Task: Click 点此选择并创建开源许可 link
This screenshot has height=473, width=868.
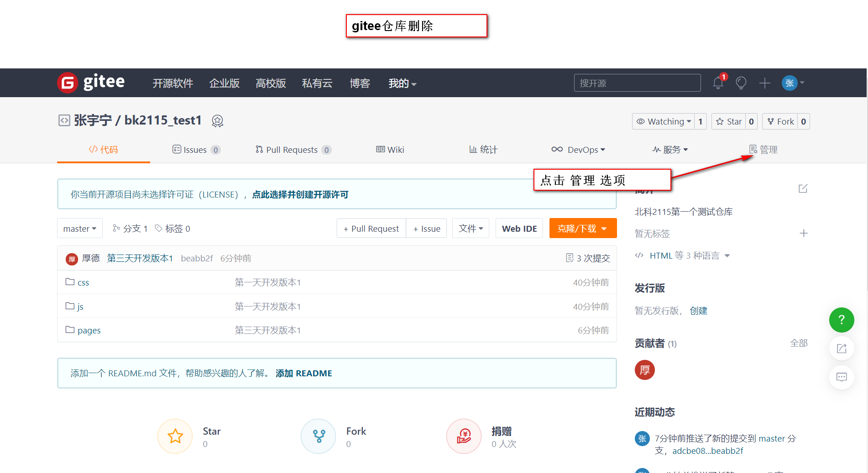Action: click(299, 194)
